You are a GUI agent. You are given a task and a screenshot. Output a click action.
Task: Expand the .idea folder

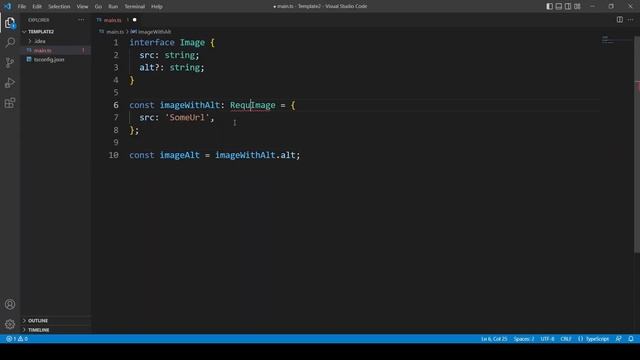56,41
